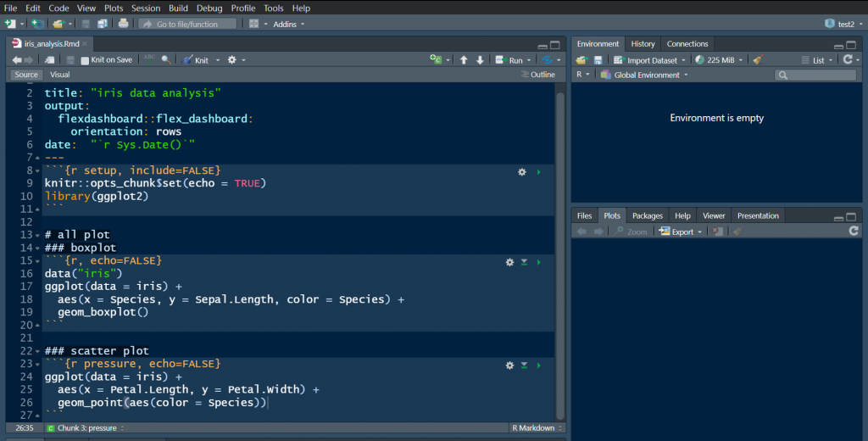
Task: Click the Open file folder icon in main toolbar
Action: [58, 24]
